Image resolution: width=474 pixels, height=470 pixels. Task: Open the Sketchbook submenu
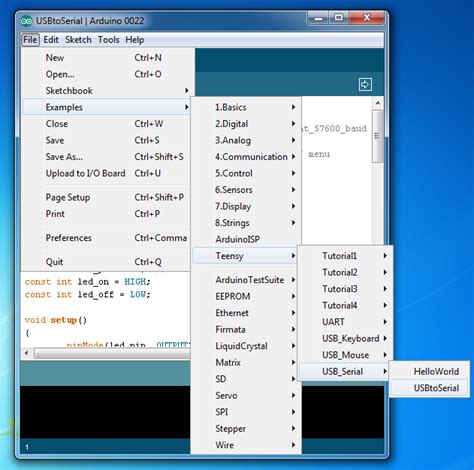pyautogui.click(x=106, y=91)
